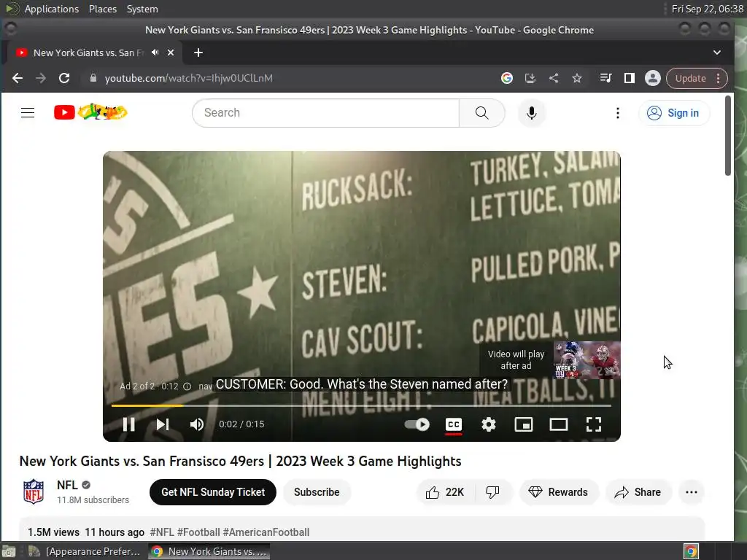This screenshot has height=560, width=747.
Task: Open the Rewards button
Action: (x=558, y=492)
